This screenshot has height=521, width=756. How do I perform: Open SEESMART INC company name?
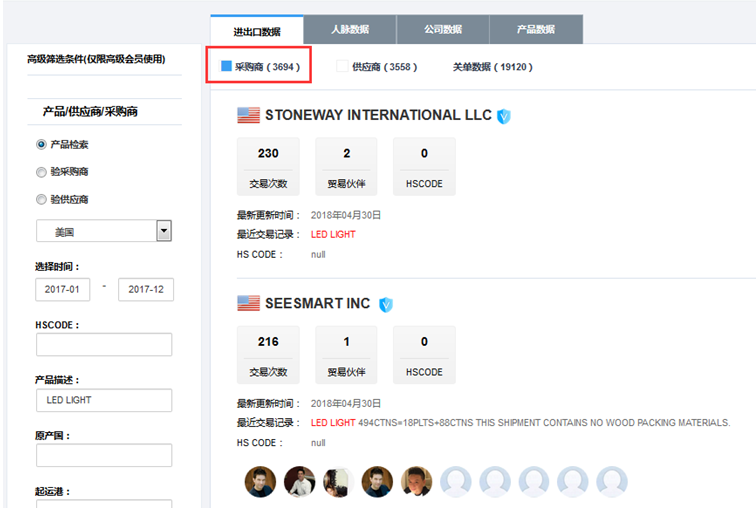318,303
